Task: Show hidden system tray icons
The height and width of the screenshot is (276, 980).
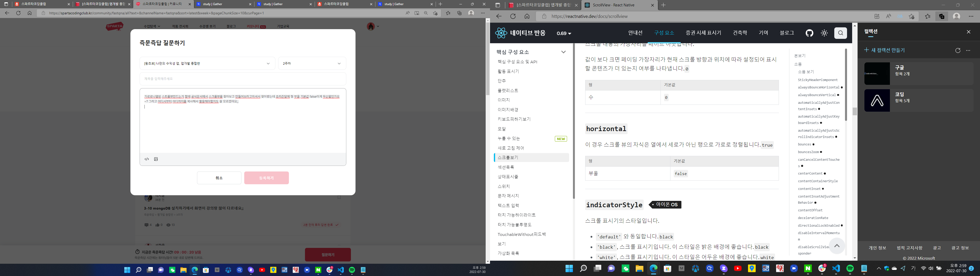Action: pos(879,269)
